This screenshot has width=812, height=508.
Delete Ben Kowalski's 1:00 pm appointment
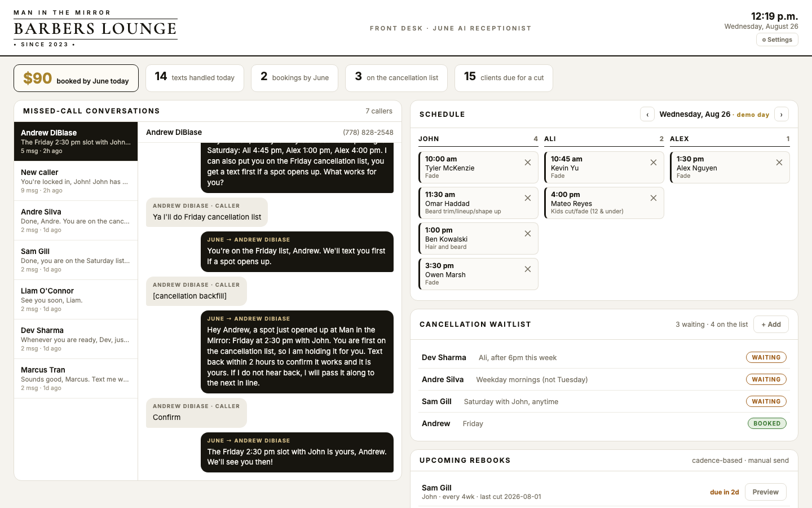point(528,234)
